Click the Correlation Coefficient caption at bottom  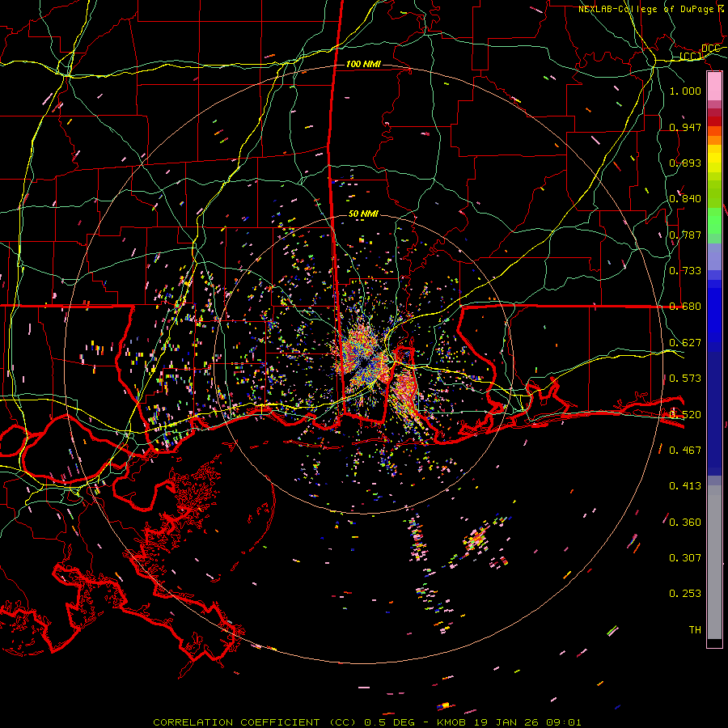pos(366,722)
